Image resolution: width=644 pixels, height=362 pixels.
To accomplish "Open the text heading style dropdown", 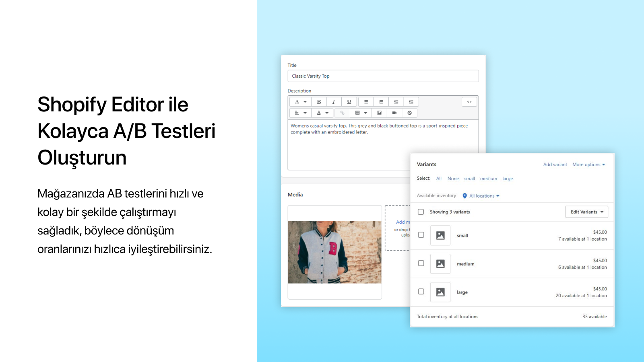I will [x=300, y=102].
